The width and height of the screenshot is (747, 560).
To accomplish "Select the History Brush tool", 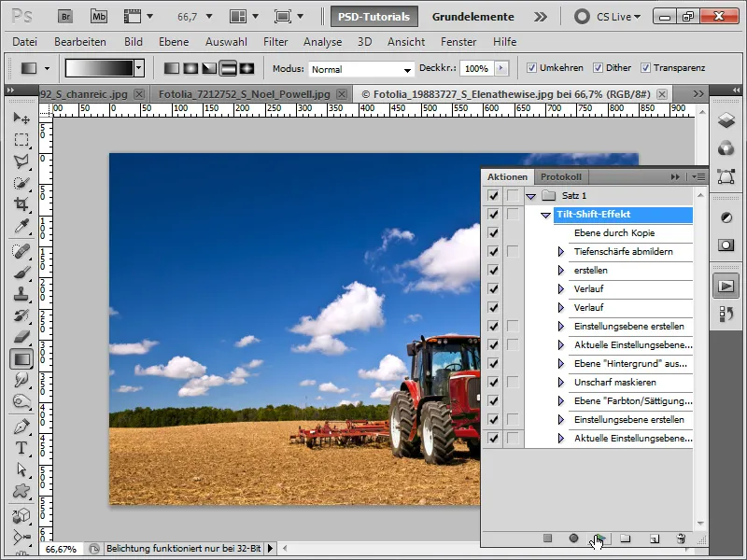I will 21,315.
